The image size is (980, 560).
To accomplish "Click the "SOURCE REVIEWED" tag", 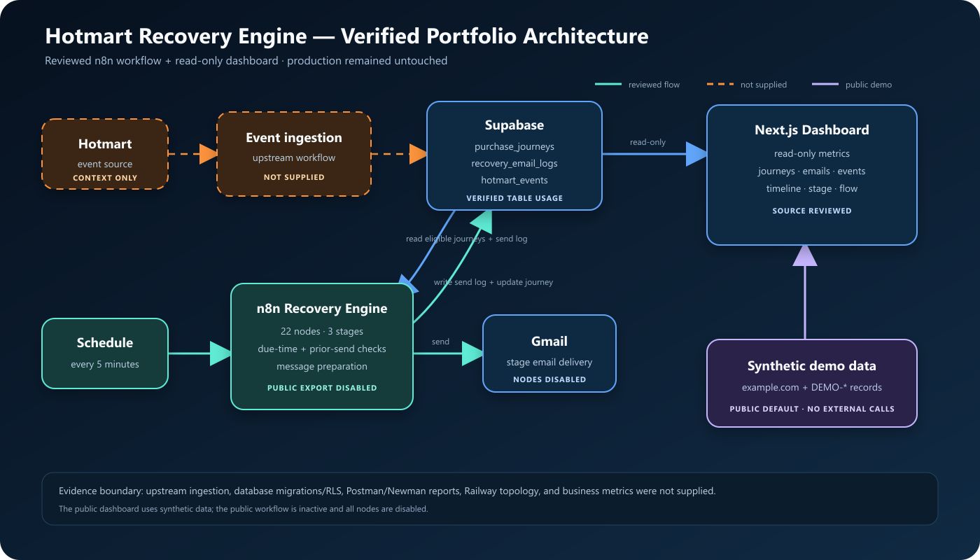I will [x=812, y=211].
